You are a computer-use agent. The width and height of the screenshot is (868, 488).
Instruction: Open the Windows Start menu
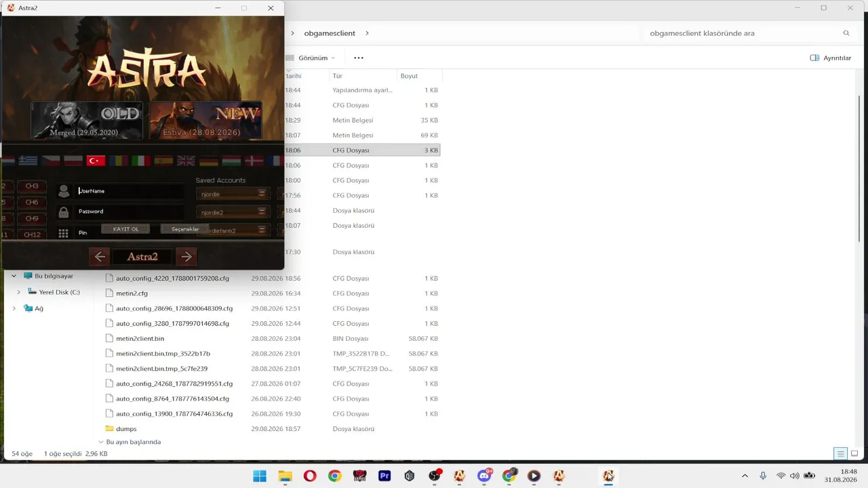[x=260, y=476]
